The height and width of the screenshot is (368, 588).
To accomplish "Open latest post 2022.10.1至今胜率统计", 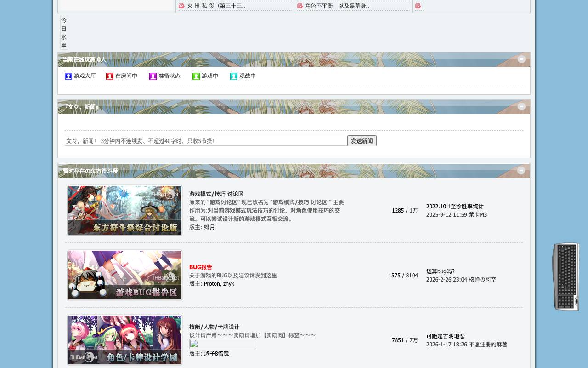I will pyautogui.click(x=455, y=207).
